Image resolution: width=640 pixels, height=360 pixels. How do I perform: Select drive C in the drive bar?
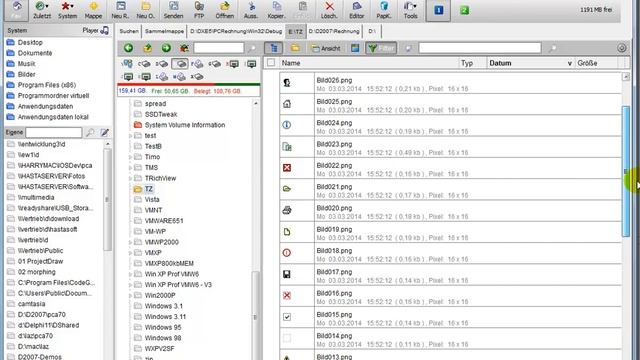(144, 64)
